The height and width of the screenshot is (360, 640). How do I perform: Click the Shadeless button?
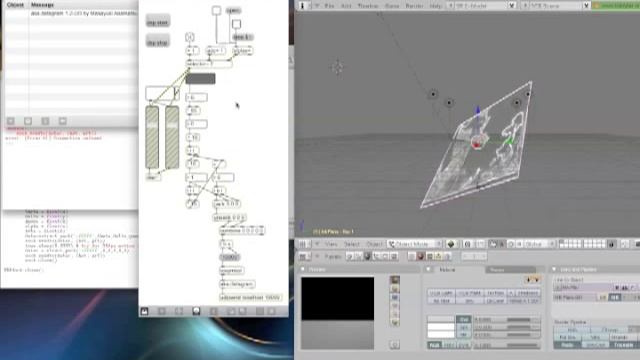[x=527, y=293]
